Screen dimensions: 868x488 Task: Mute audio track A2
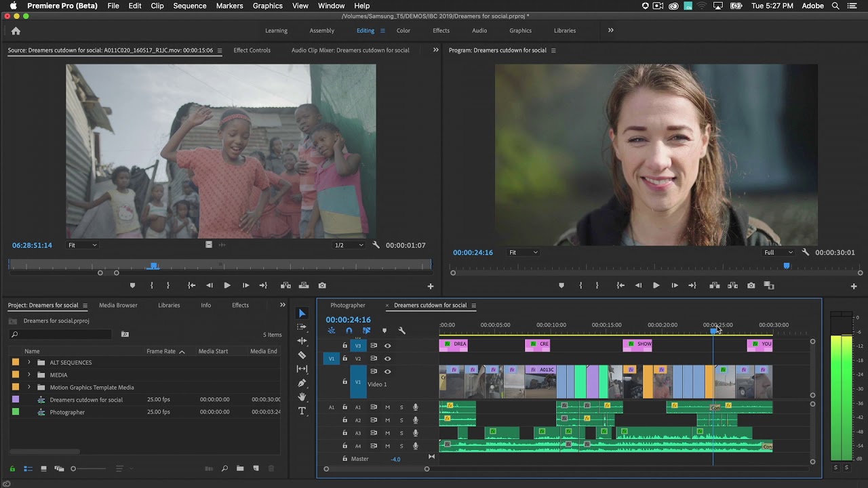(388, 420)
